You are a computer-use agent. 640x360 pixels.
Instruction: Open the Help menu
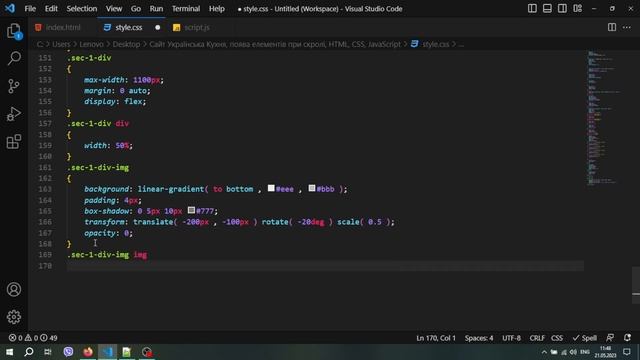pos(217,9)
